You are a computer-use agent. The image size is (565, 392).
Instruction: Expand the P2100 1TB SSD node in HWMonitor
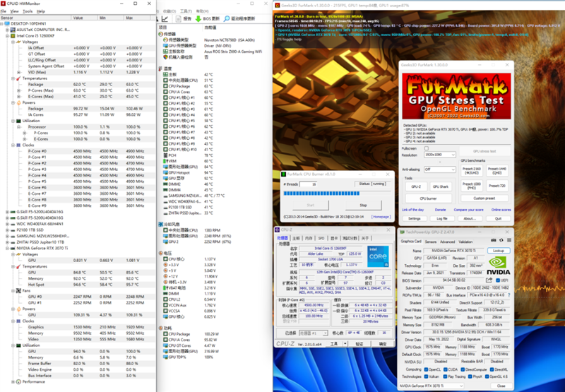(x=7, y=230)
